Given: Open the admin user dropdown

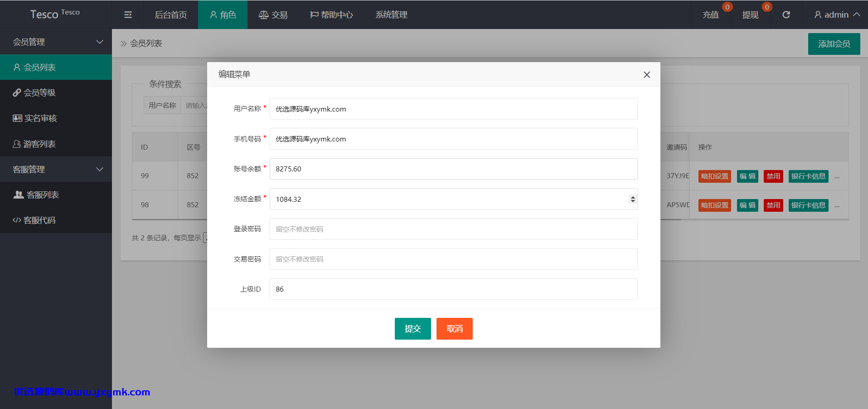Looking at the screenshot, I should [837, 15].
